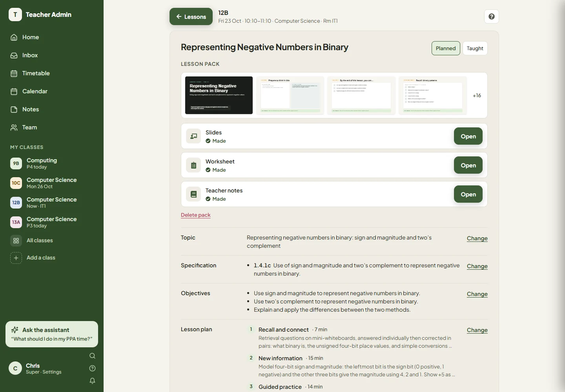
Task: Mark lesson status as Planned
Action: coord(446,48)
